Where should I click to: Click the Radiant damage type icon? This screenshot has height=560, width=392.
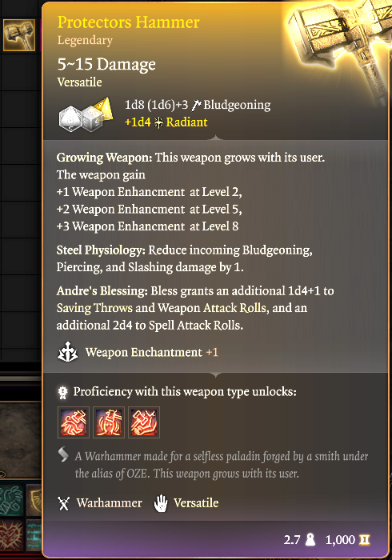pyautogui.click(x=158, y=122)
